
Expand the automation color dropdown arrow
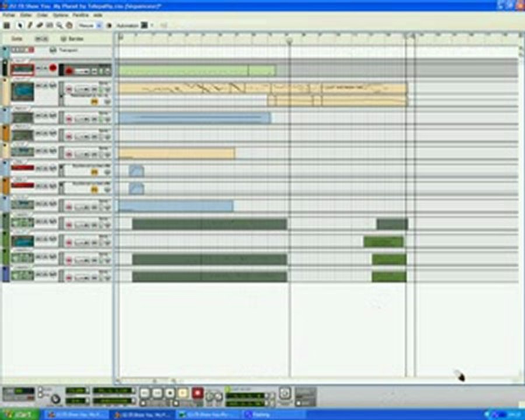[x=152, y=26]
